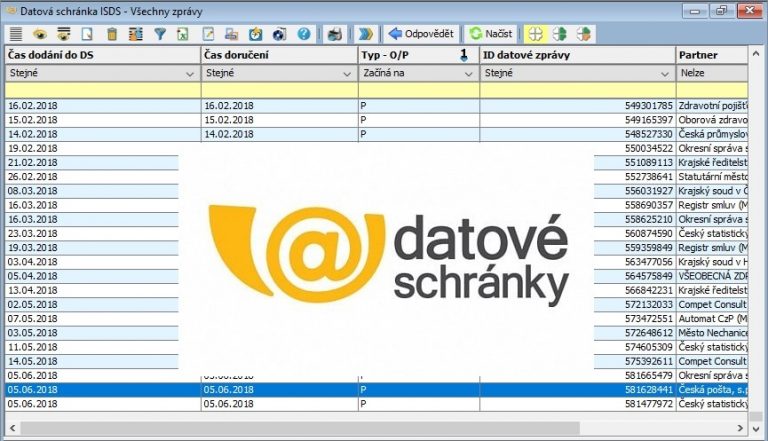The width and height of the screenshot is (768, 441).
Task: Sort by Čas dodání do DS column header
Action: point(103,55)
